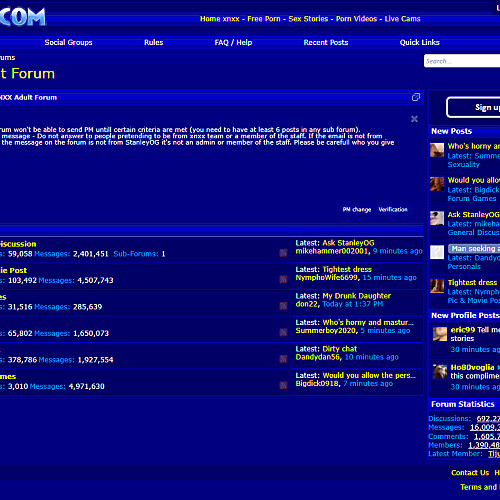Screen dimensions: 500x500
Task: Open the Live Cams top link
Action: tap(402, 19)
